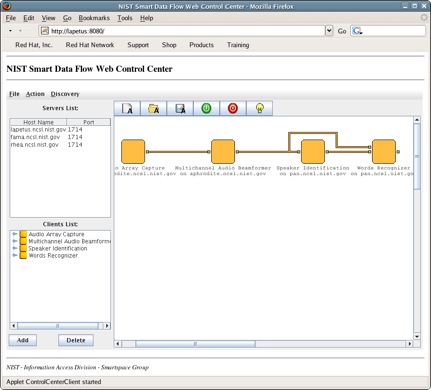
Task: Click the Delete button
Action: 76,340
